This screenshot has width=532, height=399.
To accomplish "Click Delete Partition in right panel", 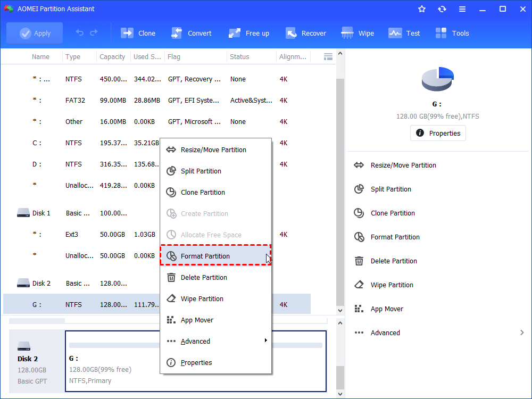I will (385, 261).
